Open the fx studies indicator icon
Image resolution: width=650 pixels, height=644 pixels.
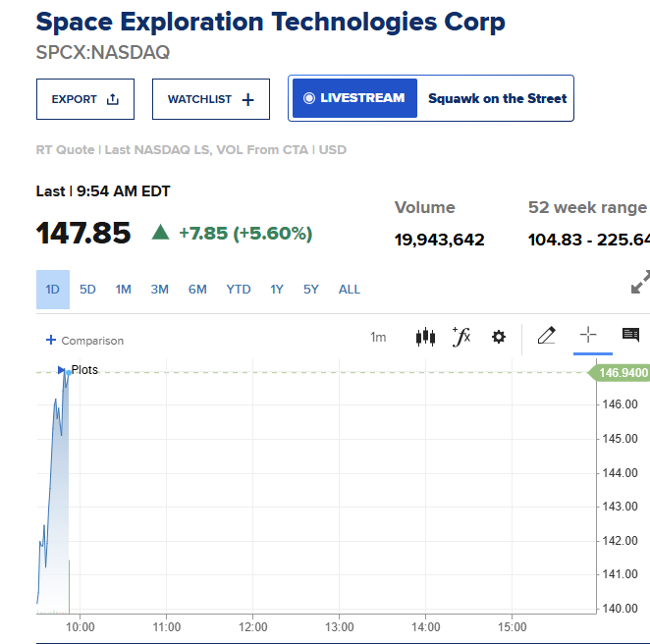point(461,337)
